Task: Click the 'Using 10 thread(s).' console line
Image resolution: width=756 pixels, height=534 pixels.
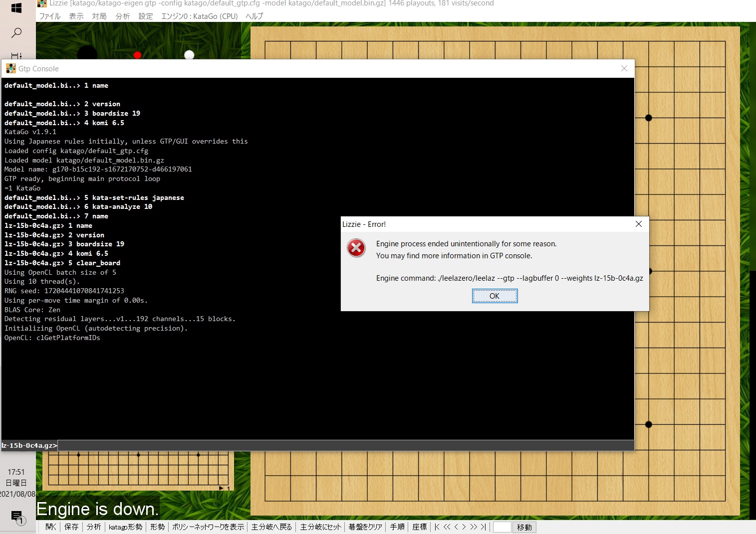Action: (42, 282)
